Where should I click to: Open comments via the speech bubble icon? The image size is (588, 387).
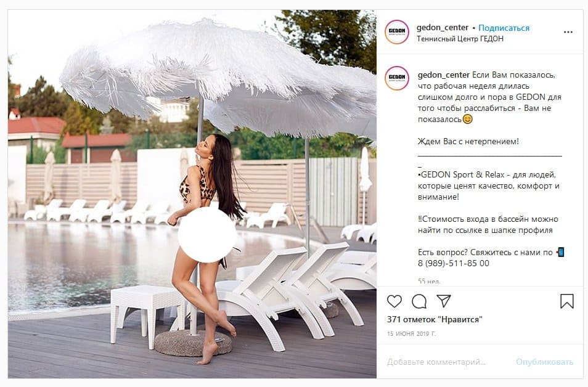click(x=419, y=301)
